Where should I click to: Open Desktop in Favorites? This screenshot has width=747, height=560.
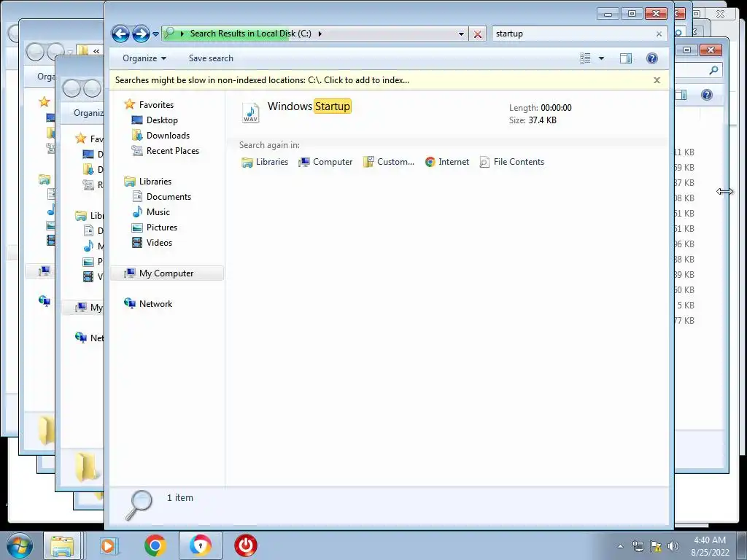(162, 120)
